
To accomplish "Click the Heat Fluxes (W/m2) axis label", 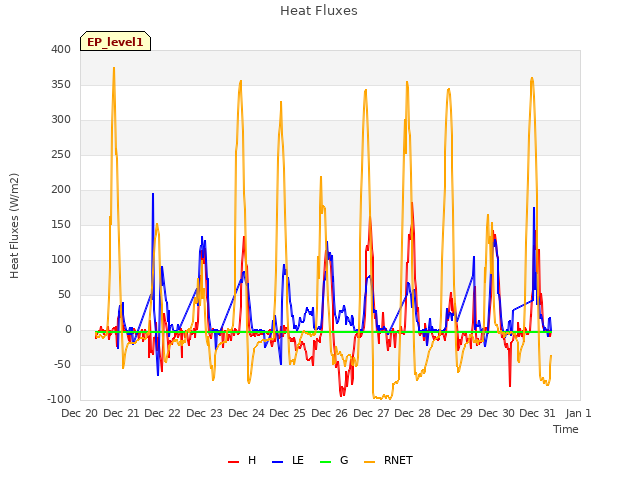I will point(14,226).
